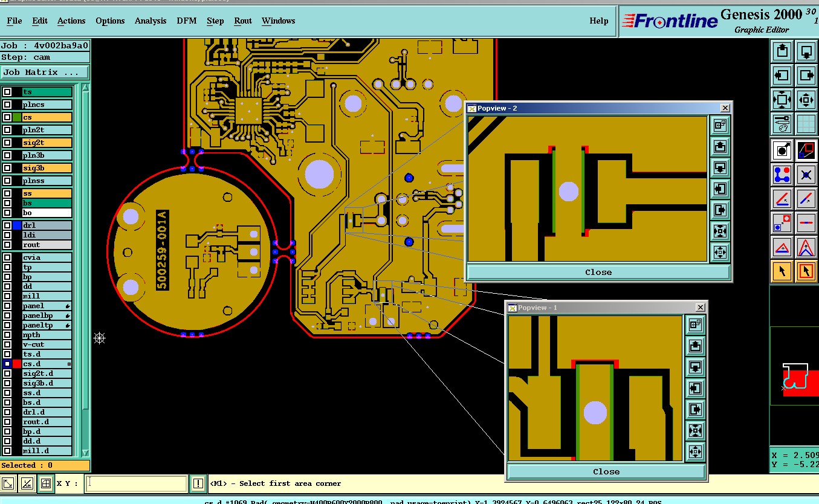The image size is (819, 504).
Task: Click Close button in Popview 1
Action: coord(606,471)
